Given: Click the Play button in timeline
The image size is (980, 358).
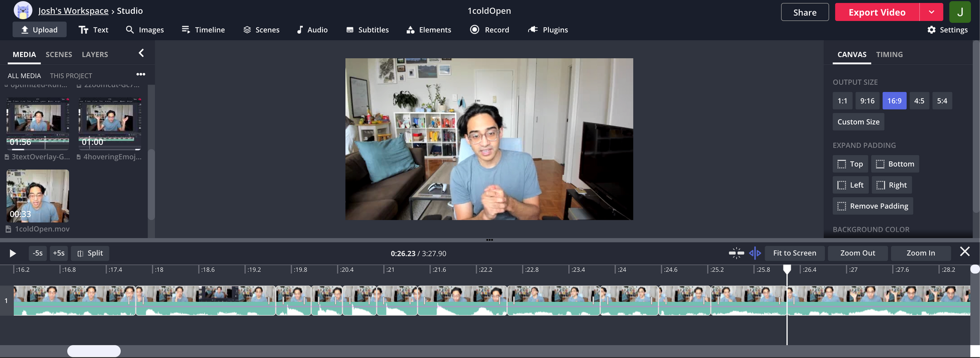Looking at the screenshot, I should (13, 253).
